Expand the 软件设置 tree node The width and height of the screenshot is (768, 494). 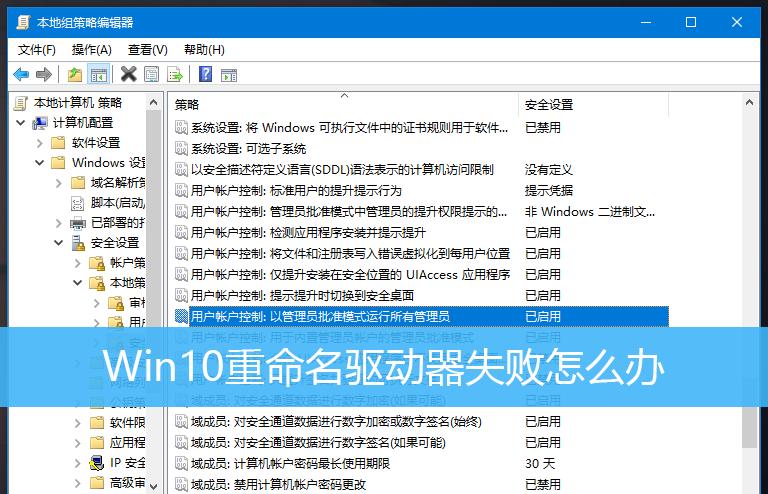pos(40,143)
